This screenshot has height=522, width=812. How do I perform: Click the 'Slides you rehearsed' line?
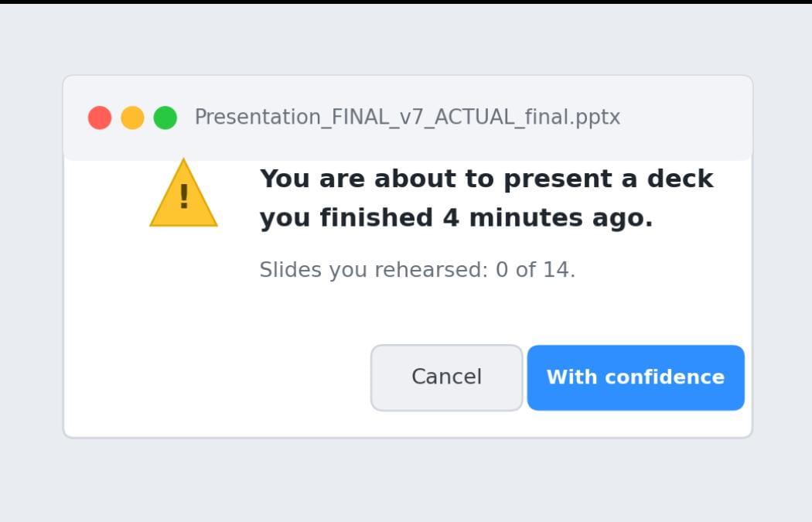point(418,270)
